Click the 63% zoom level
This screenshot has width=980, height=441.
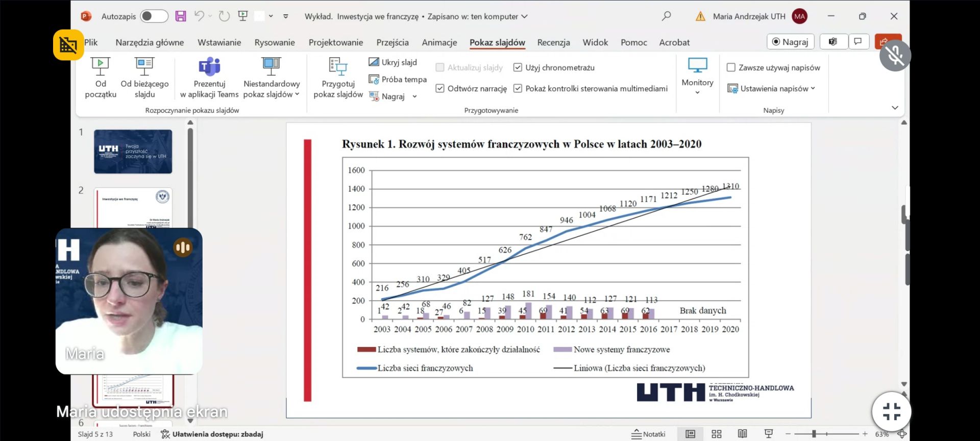click(x=881, y=434)
